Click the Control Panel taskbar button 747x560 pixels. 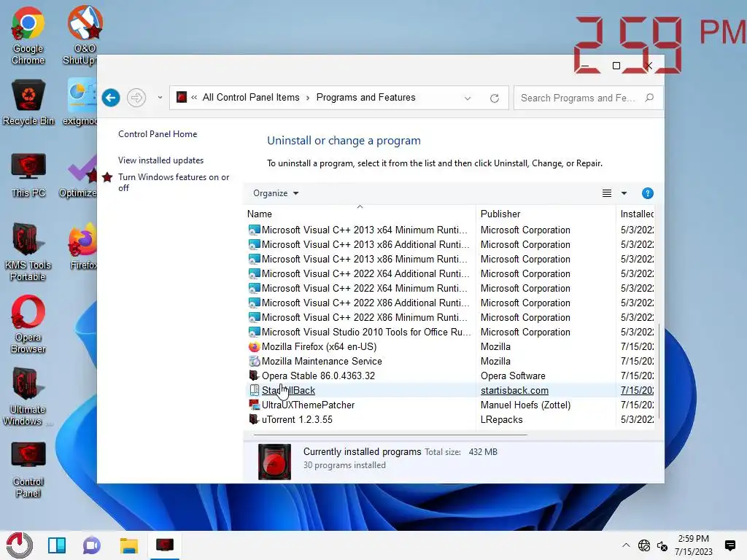point(165,545)
